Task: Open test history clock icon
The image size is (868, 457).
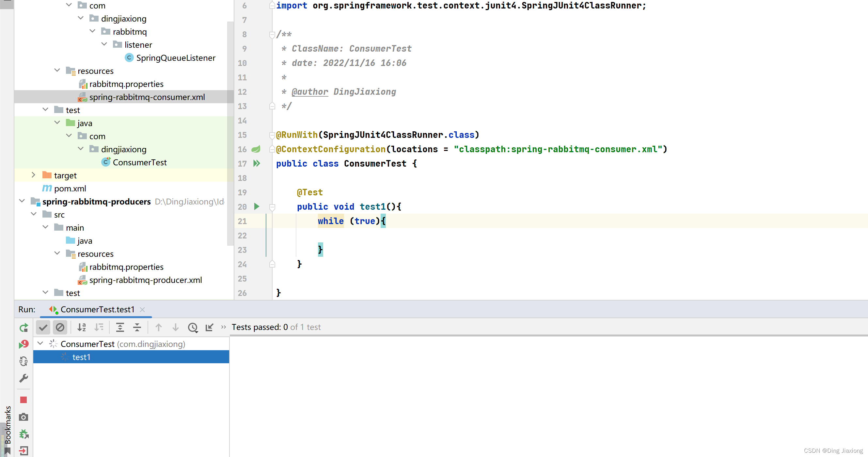Action: (193, 328)
